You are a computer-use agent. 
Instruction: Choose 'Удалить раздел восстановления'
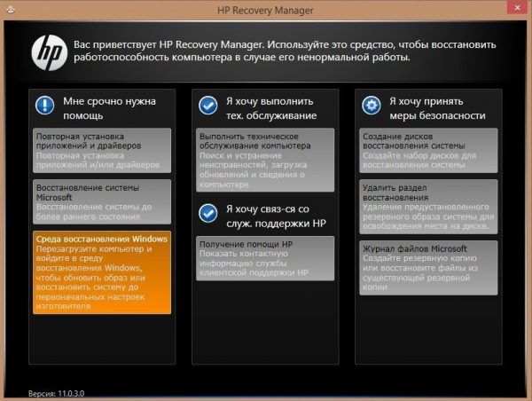[x=428, y=207]
